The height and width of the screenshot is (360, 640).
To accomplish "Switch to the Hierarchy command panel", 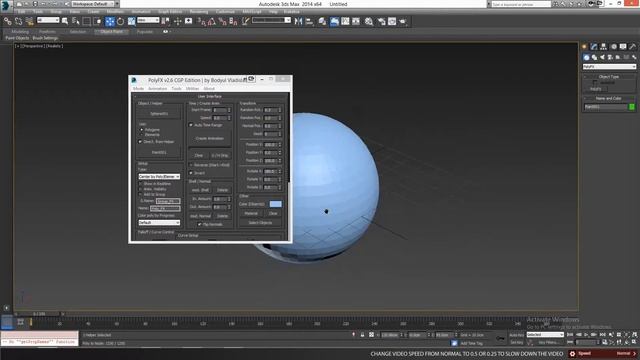I will 603,47.
